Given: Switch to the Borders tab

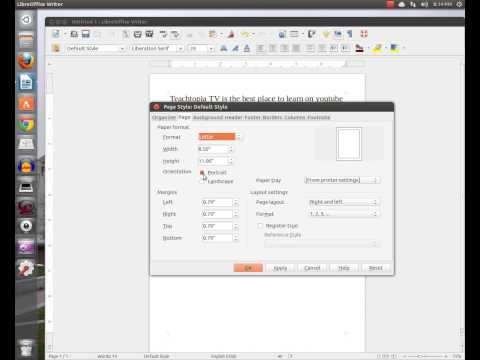Looking at the screenshot, I should [x=272, y=117].
